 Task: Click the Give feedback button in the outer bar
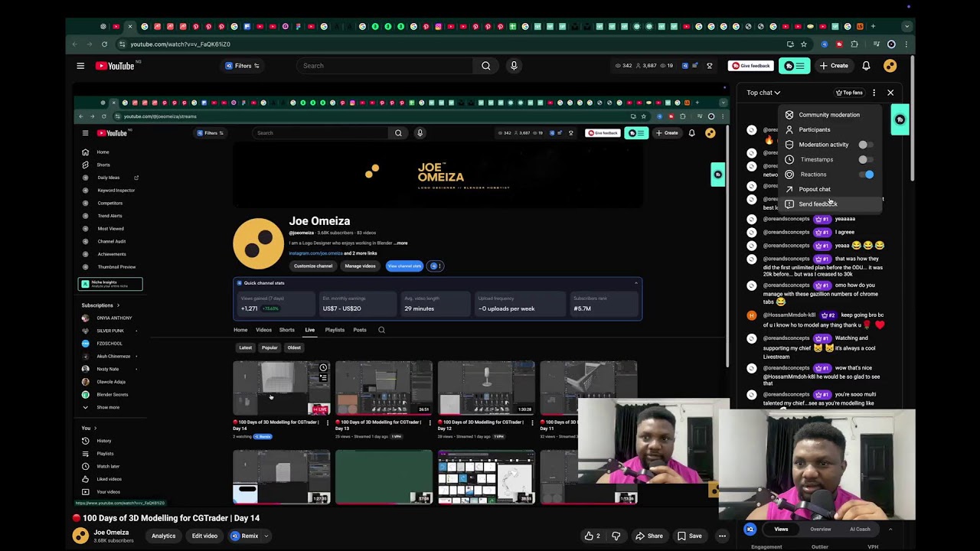click(x=750, y=66)
